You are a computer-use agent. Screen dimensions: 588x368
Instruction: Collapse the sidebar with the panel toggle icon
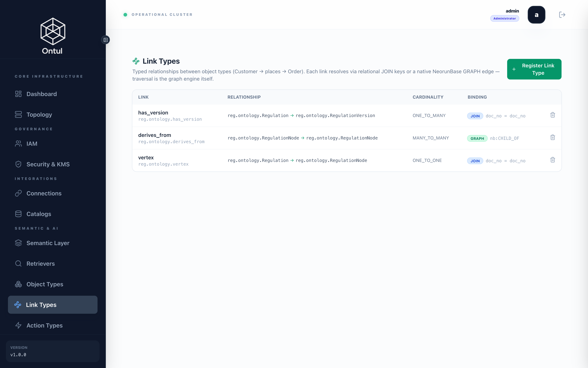[105, 40]
